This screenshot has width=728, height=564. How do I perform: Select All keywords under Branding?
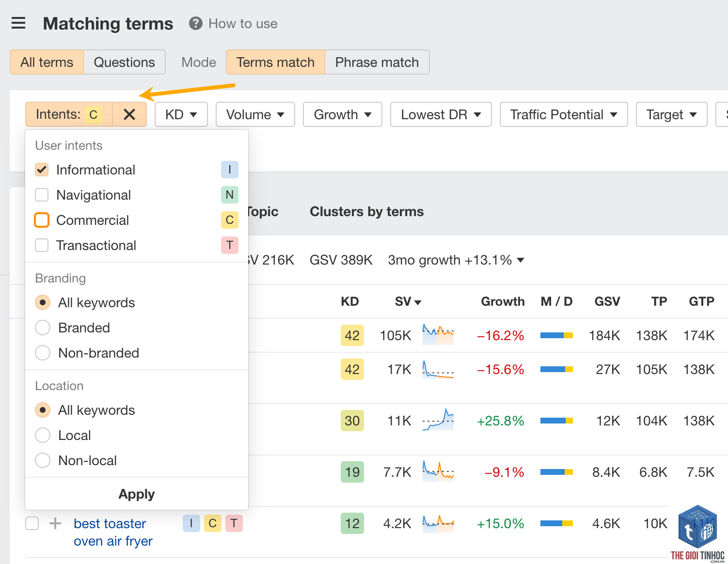click(43, 302)
